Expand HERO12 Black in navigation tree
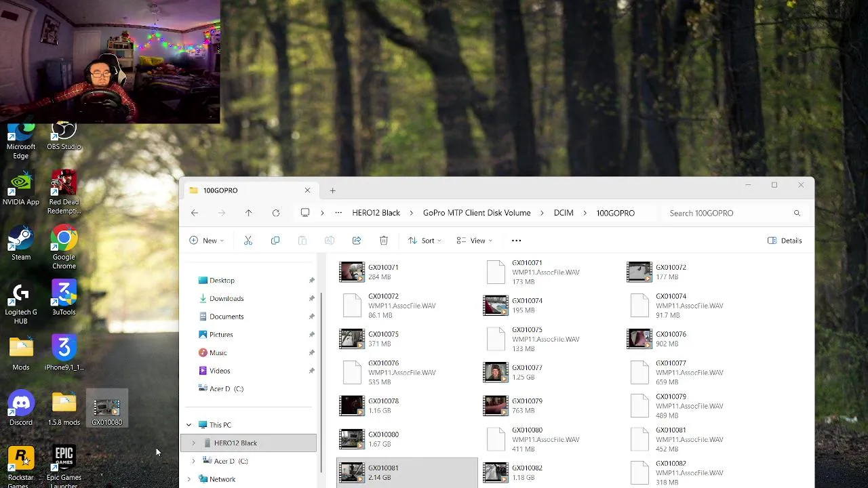This screenshot has height=488, width=868. [193, 443]
